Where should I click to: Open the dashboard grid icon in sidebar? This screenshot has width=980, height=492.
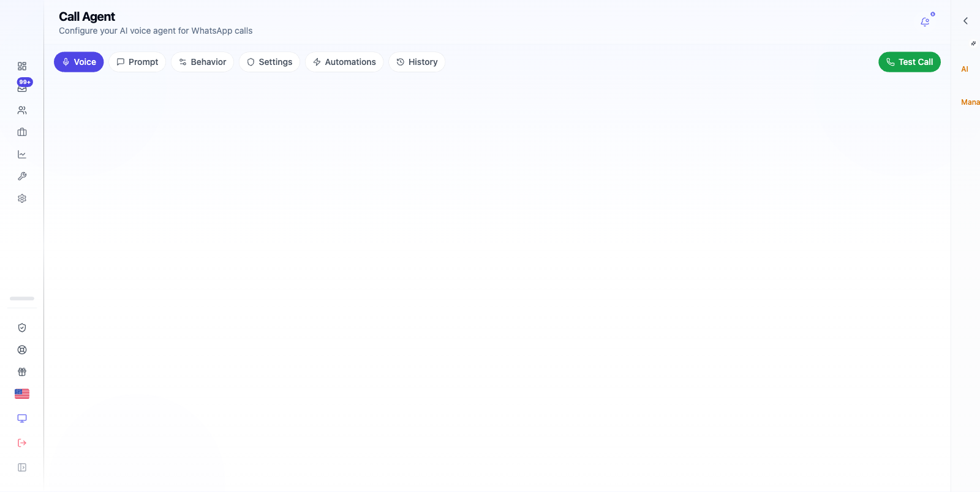(22, 66)
